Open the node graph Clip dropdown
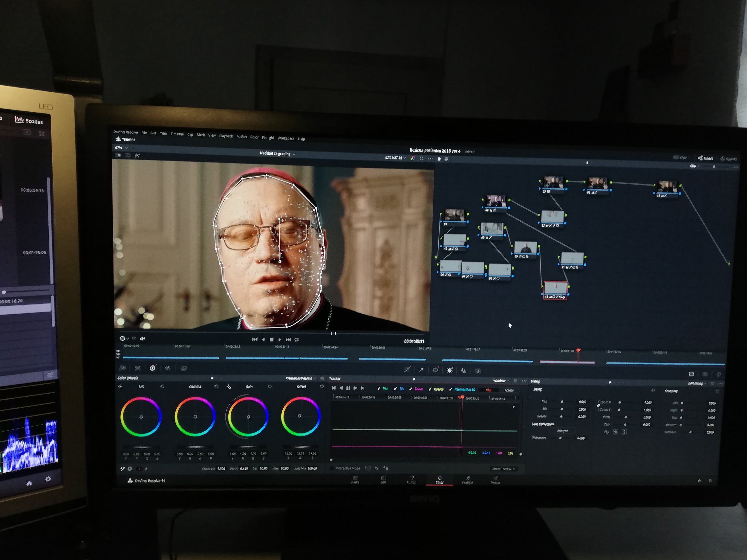747x560 pixels. [695, 166]
